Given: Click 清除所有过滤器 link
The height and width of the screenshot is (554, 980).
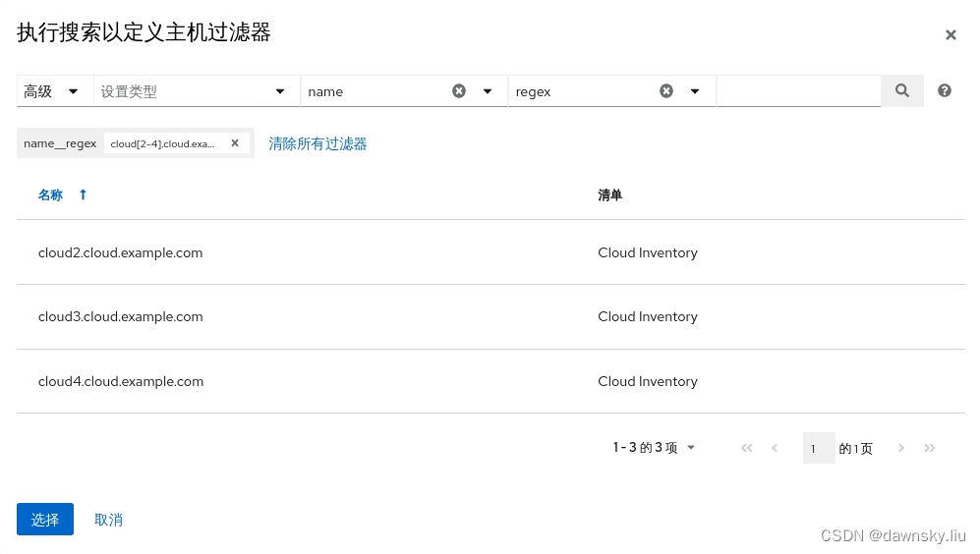Looking at the screenshot, I should coord(317,143).
